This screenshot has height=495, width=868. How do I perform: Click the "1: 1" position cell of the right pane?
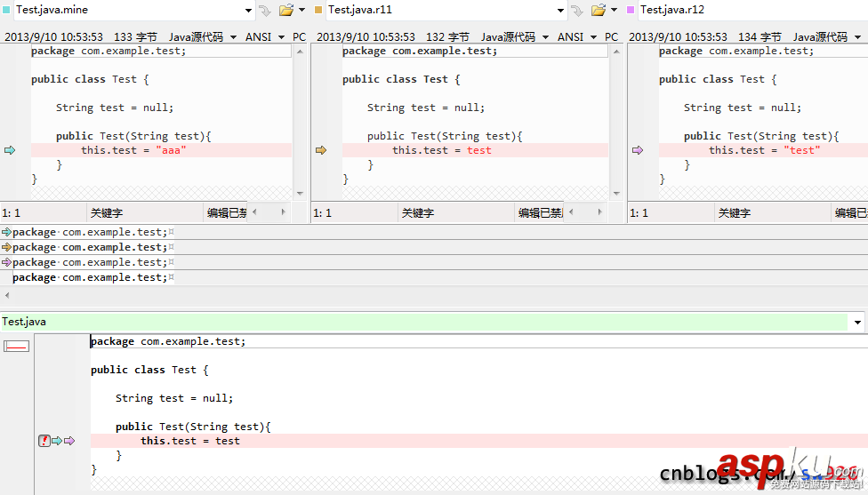(671, 213)
